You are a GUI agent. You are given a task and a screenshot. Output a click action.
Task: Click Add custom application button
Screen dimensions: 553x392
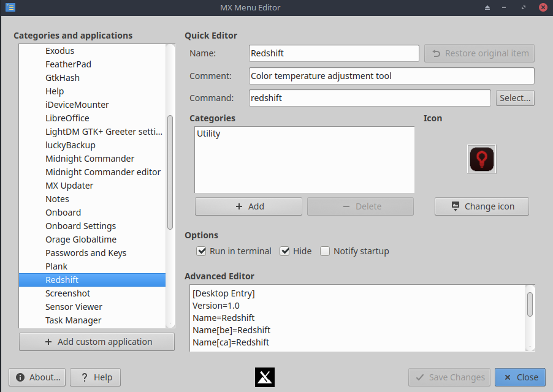(97, 342)
